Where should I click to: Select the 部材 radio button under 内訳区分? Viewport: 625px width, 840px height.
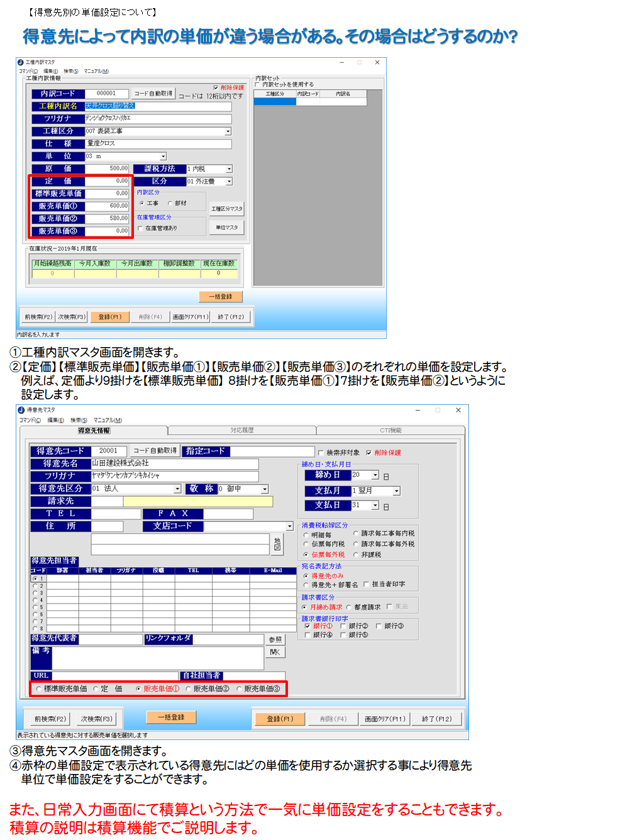(170, 203)
